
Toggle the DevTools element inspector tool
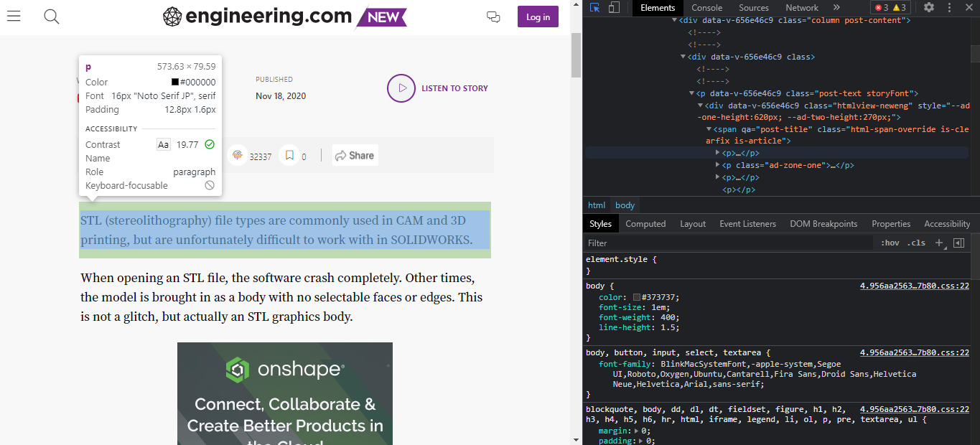[595, 7]
